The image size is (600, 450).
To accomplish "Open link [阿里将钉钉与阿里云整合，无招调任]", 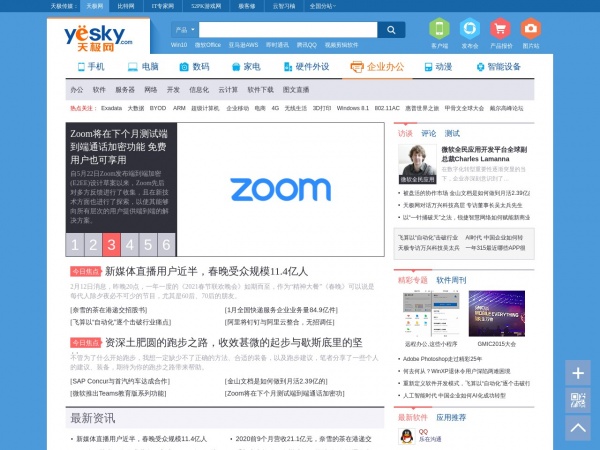I will pyautogui.click(x=279, y=322).
